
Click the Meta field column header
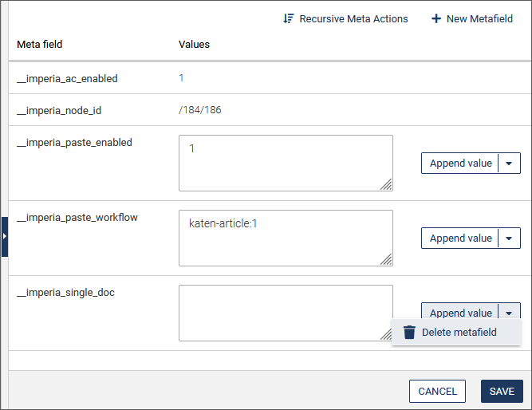click(x=40, y=45)
